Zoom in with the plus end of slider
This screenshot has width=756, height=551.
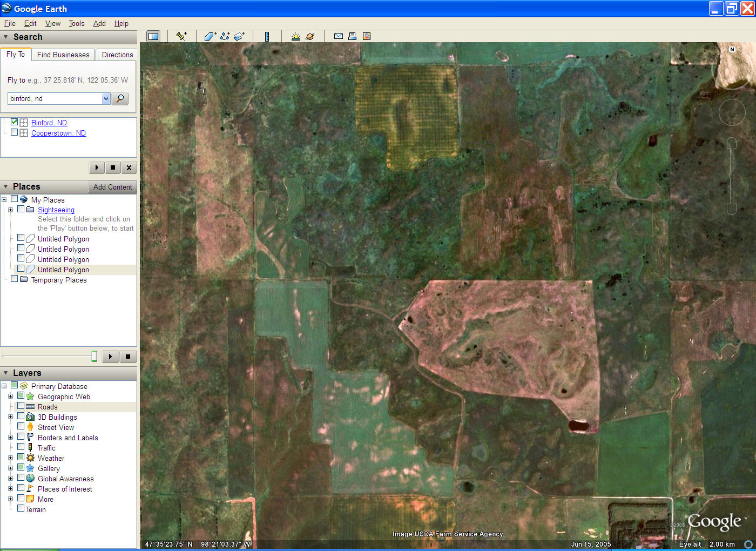(x=732, y=143)
